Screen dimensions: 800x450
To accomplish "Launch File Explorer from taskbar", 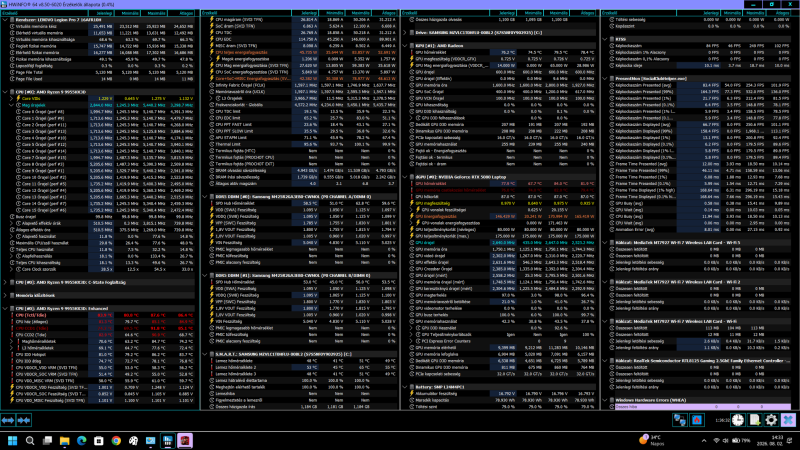I will (x=64, y=440).
